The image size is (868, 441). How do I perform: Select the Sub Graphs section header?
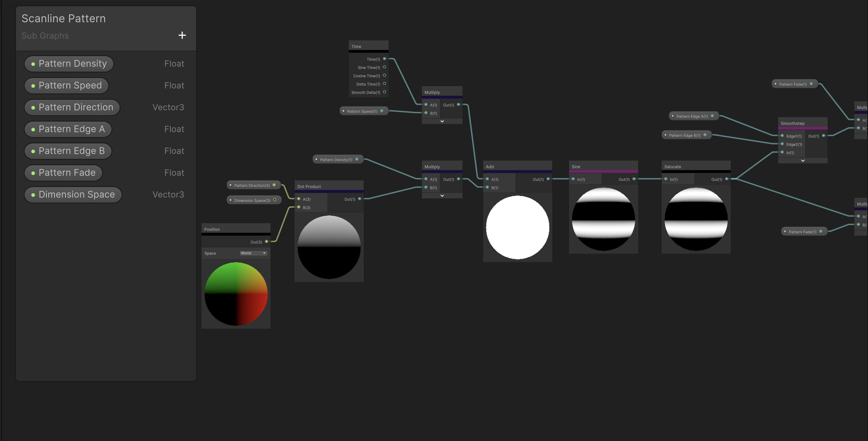[45, 35]
